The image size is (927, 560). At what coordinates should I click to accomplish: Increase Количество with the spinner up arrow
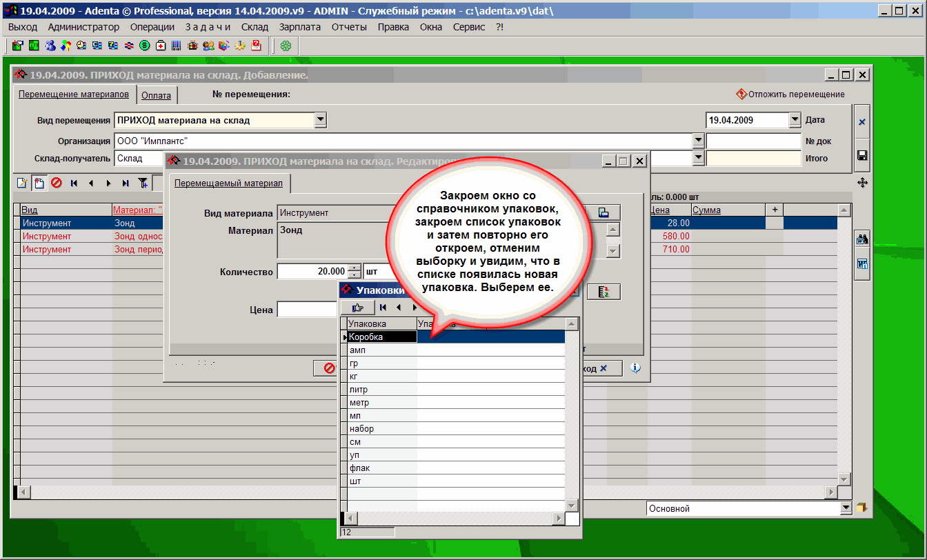(355, 268)
